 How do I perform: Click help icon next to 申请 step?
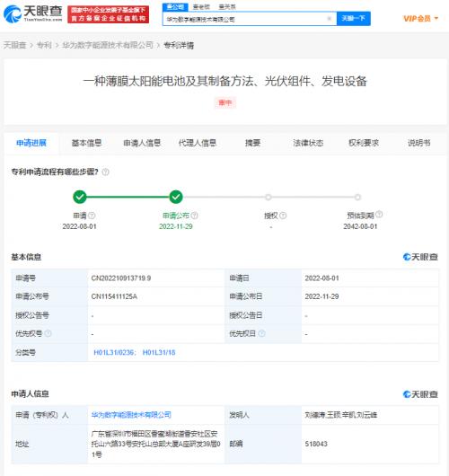[x=92, y=216]
